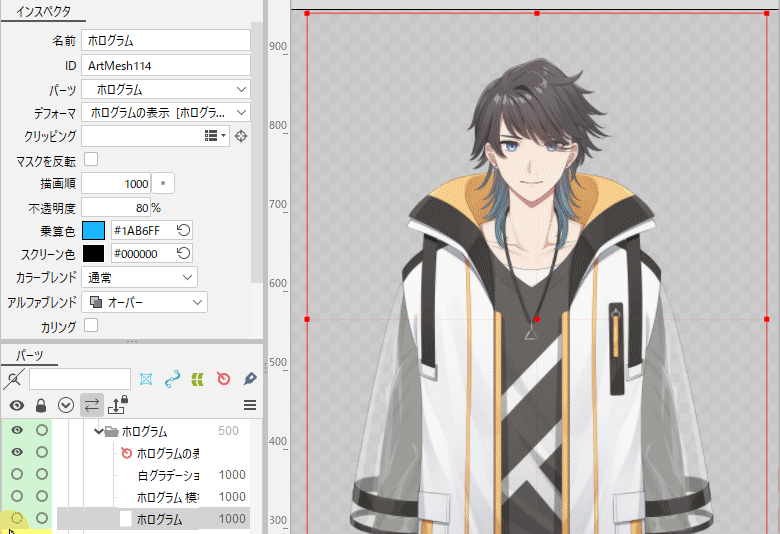The image size is (780, 534).
Task: Enable the マスクを反転 checkbox
Action: 91,160
